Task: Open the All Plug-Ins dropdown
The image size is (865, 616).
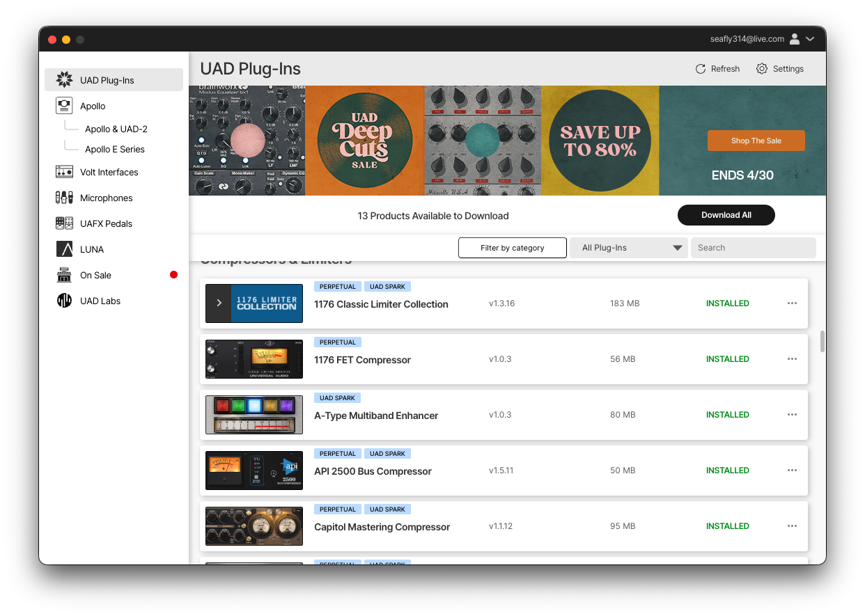Action: point(628,248)
